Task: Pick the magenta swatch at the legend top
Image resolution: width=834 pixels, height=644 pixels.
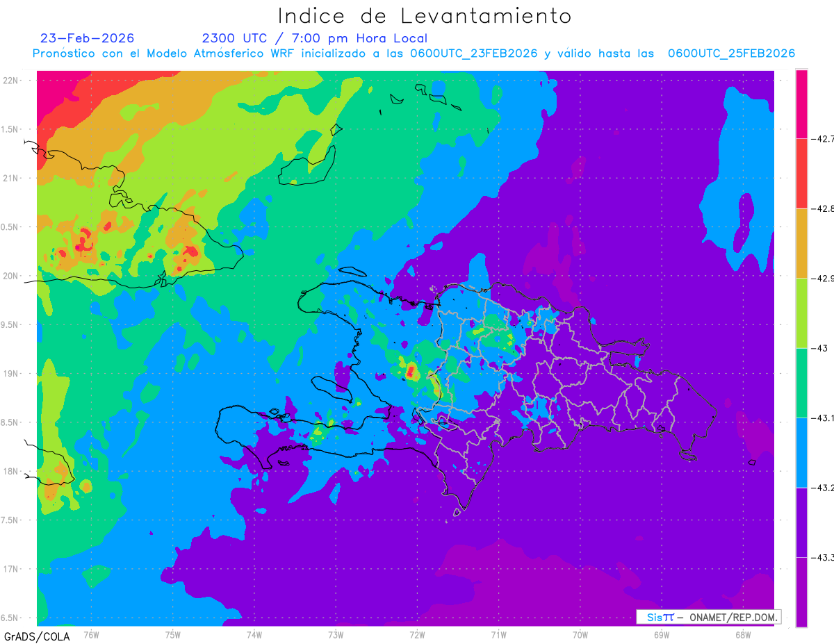Action: tap(802, 104)
